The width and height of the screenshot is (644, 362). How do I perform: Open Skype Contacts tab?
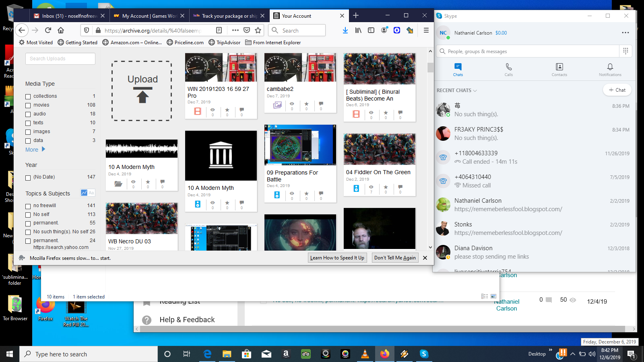click(559, 69)
